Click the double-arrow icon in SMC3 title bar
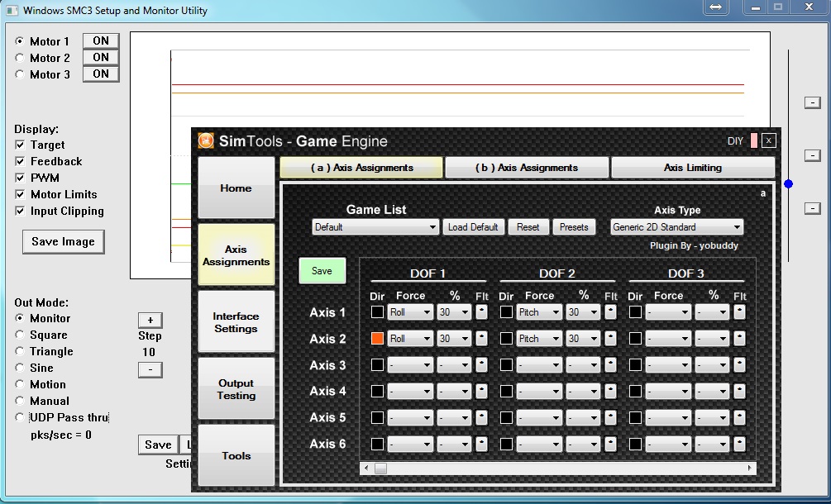831x504 pixels. click(x=715, y=7)
